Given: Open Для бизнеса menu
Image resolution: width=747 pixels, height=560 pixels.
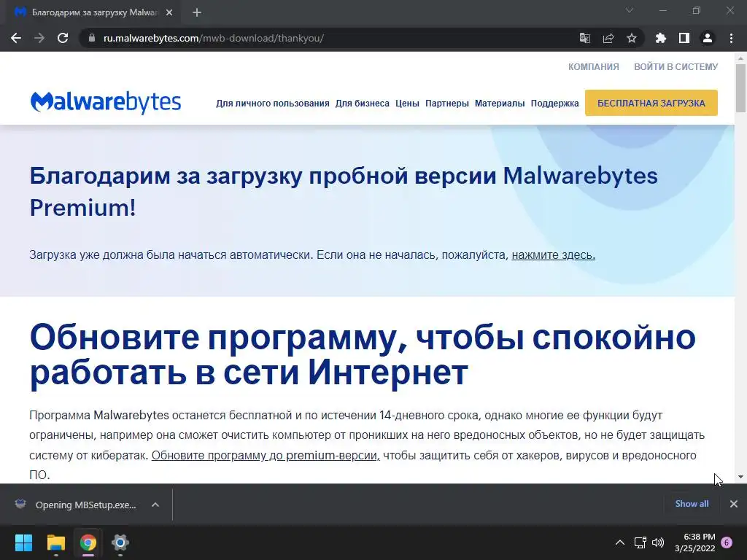Looking at the screenshot, I should [x=362, y=104].
